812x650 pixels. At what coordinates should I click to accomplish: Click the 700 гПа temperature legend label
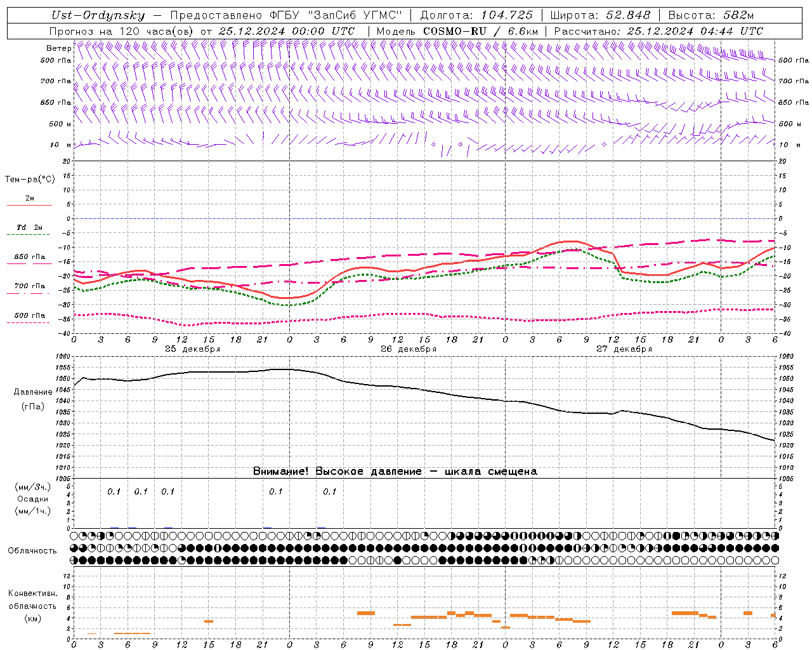click(x=30, y=286)
